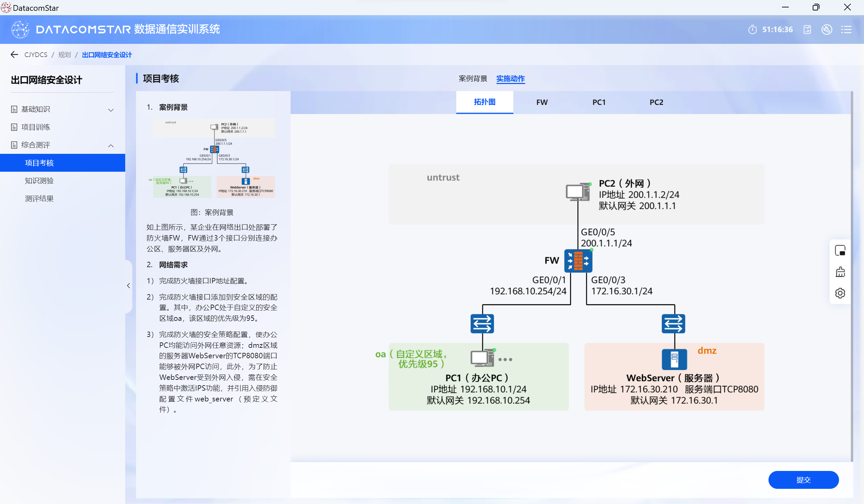The image size is (864, 504).
Task: Click the left switch icon above PC1
Action: 482,324
